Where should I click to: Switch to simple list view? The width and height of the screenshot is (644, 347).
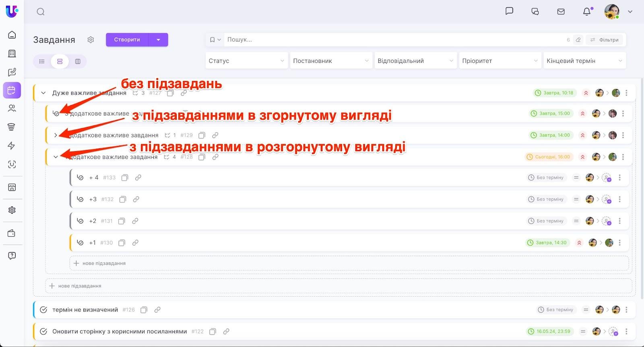(x=42, y=61)
